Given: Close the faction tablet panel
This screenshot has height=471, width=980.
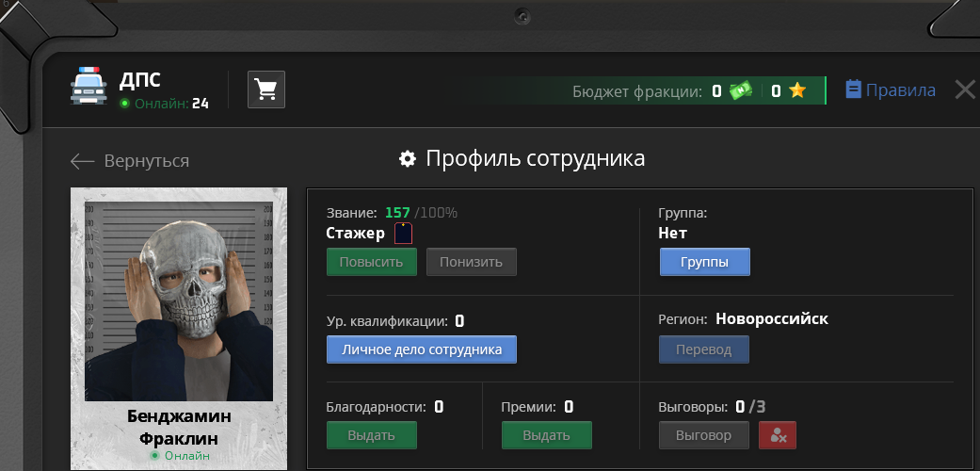Looking at the screenshot, I should pos(966,89).
